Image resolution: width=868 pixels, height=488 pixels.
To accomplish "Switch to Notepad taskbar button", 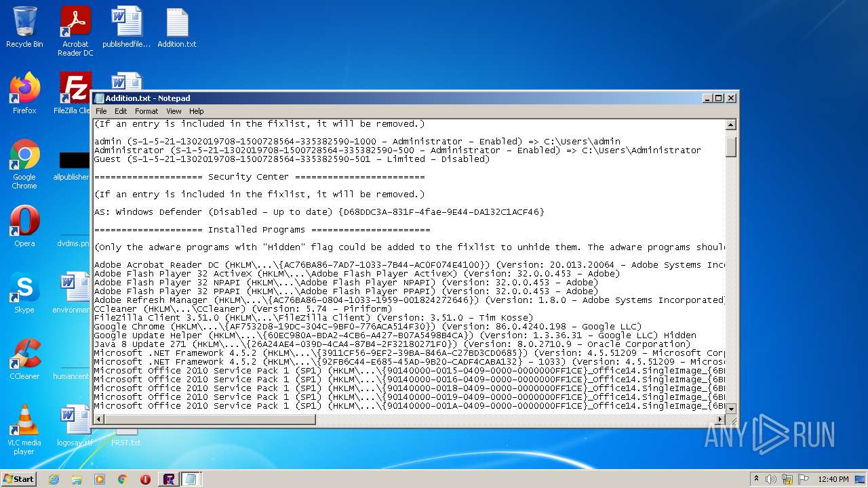I will click(x=191, y=479).
